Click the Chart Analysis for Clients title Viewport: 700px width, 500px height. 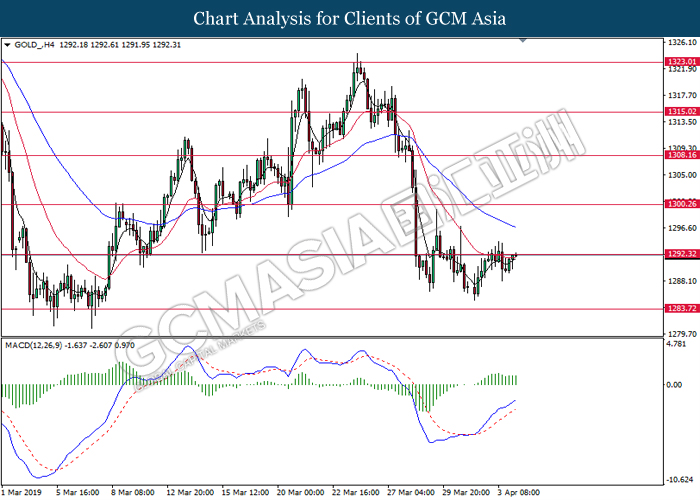click(350, 19)
